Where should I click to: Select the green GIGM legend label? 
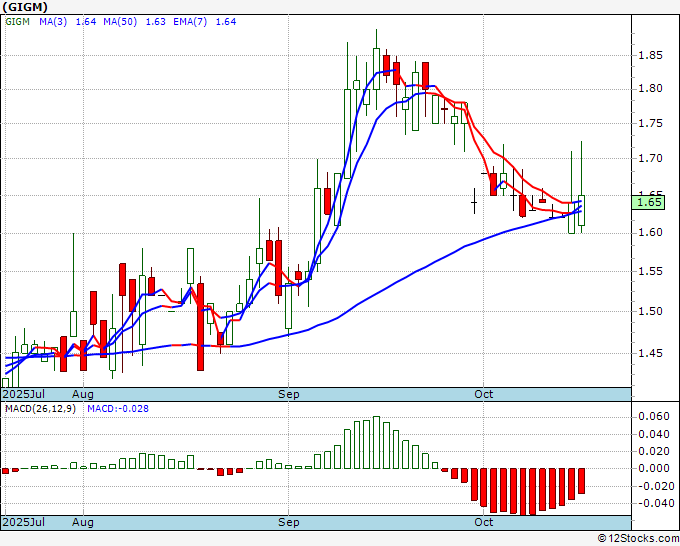(17, 22)
